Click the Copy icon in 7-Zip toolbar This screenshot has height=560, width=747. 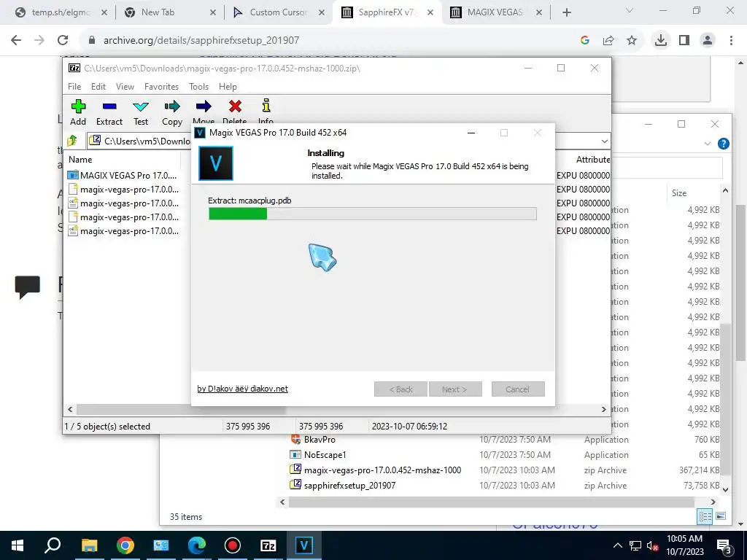pyautogui.click(x=172, y=106)
